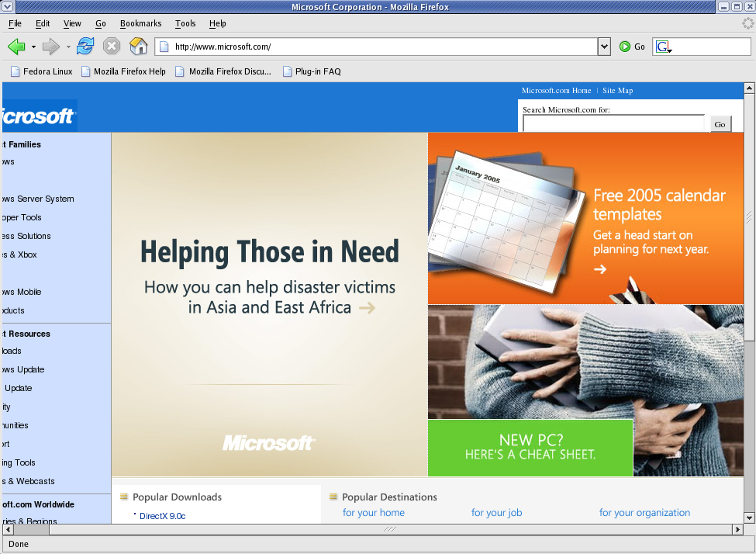Viewport: 756px width, 554px height.
Task: Open the Windows Update sidebar link
Action: (23, 369)
